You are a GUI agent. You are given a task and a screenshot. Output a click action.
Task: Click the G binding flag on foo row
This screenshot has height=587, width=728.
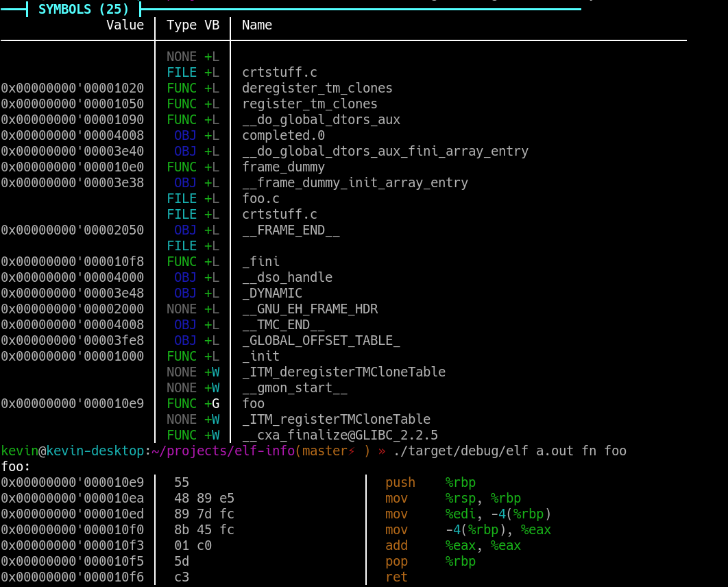point(215,404)
